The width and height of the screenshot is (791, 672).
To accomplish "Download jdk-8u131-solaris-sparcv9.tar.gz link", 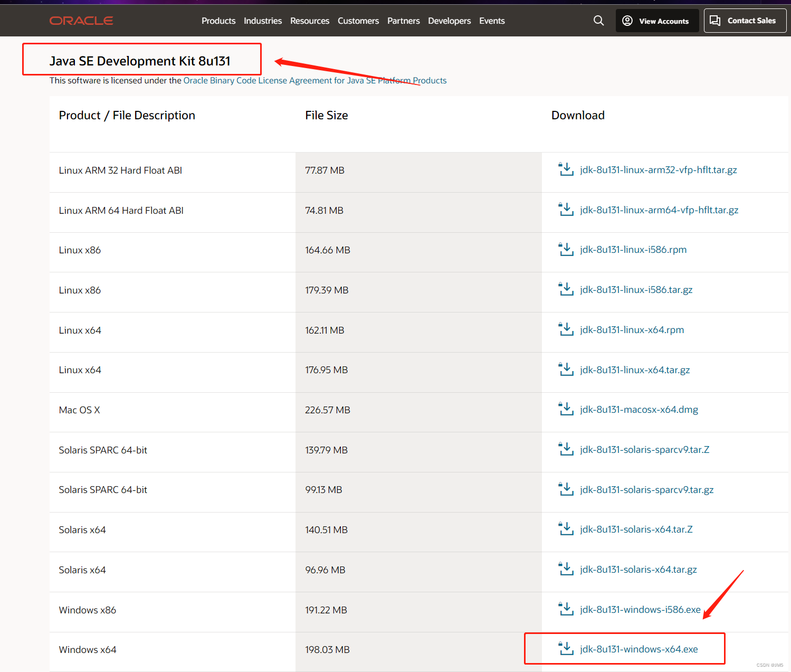I will click(x=647, y=490).
